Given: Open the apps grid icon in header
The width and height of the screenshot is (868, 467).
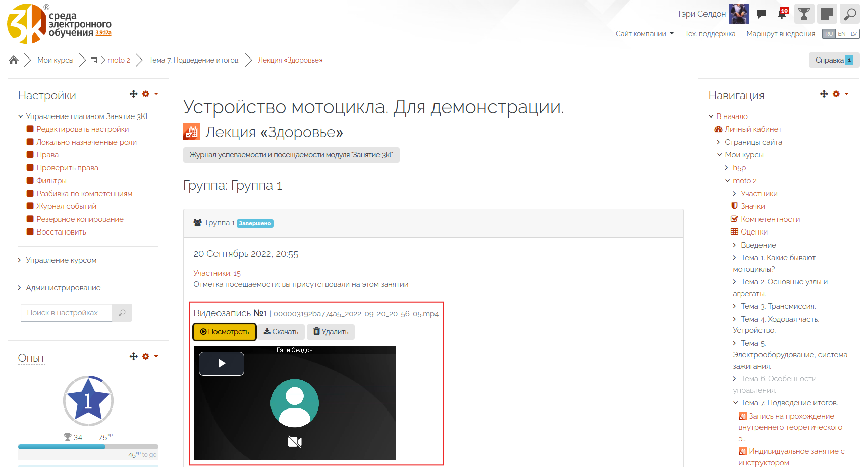Looking at the screenshot, I should click(827, 14).
